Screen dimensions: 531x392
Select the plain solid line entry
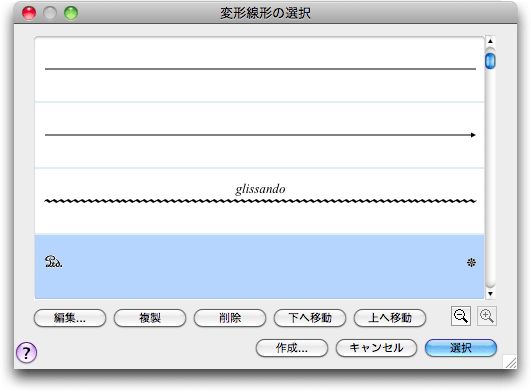[x=259, y=69]
